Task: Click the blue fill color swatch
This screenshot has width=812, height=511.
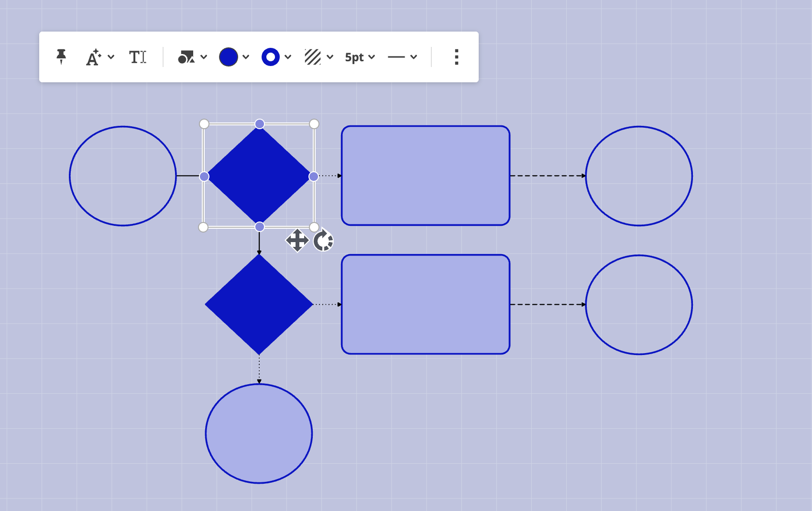Action: tap(229, 57)
